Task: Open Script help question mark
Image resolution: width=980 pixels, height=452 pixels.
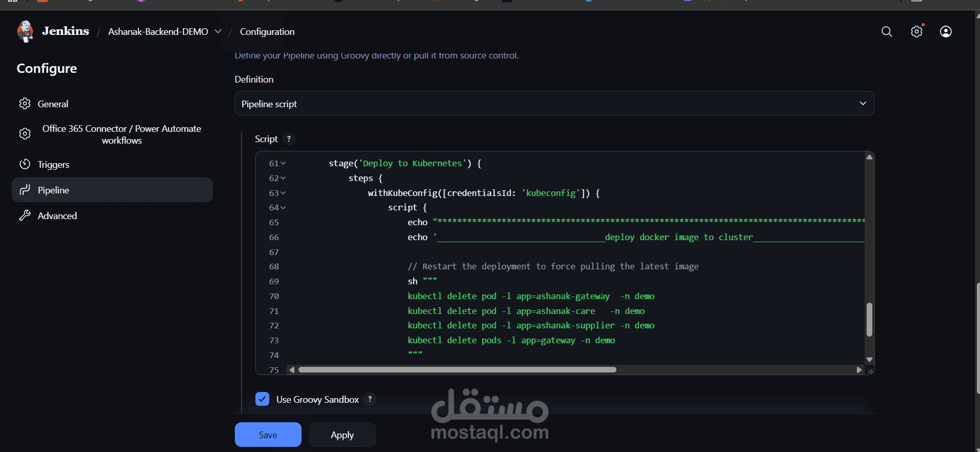Action: pyautogui.click(x=289, y=139)
